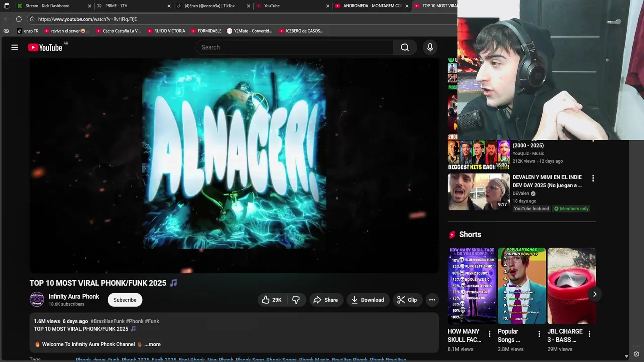Close the PRIME - 7TV tab
Screen dimensions: 644x362
pyautogui.click(x=169, y=6)
